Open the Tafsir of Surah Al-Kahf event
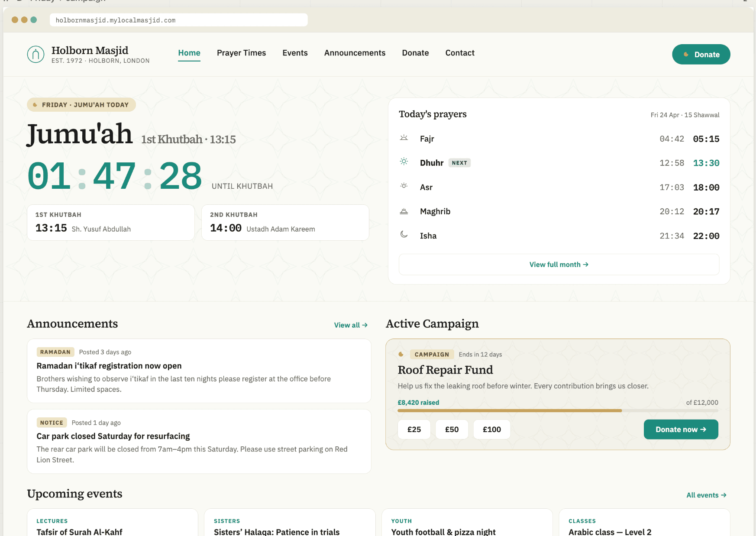The width and height of the screenshot is (756, 536). coord(113,523)
